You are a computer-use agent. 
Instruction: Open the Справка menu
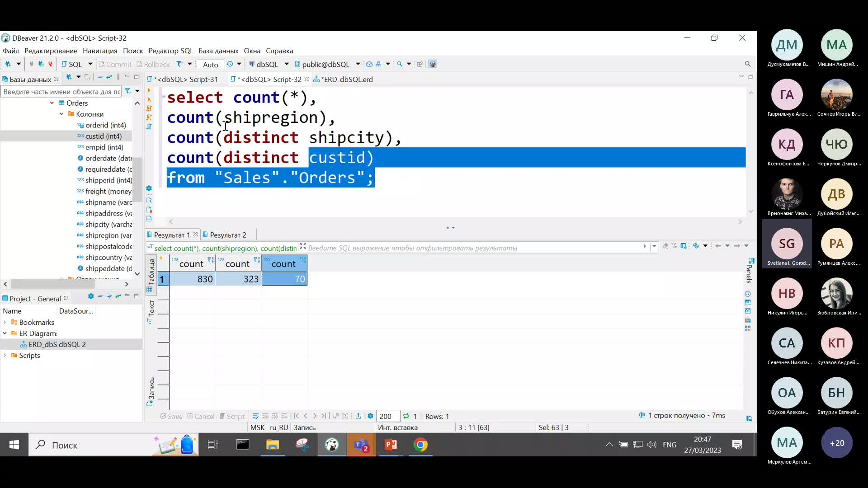[x=279, y=51]
